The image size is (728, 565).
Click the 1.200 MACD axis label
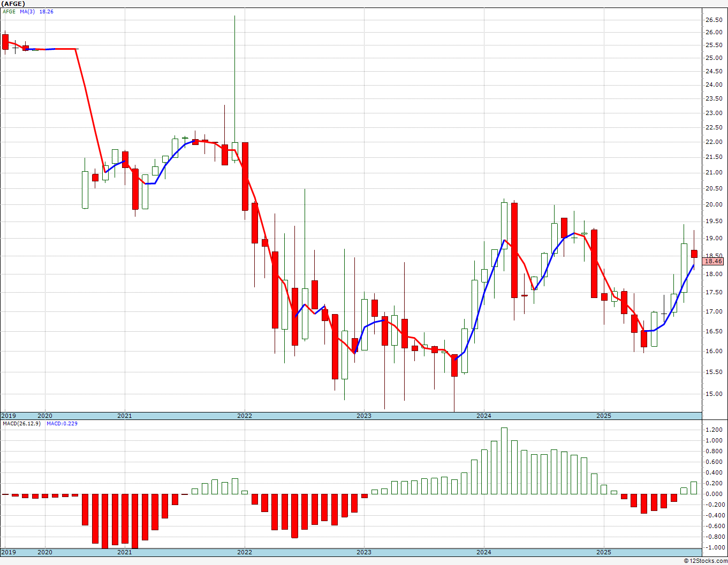pyautogui.click(x=714, y=430)
